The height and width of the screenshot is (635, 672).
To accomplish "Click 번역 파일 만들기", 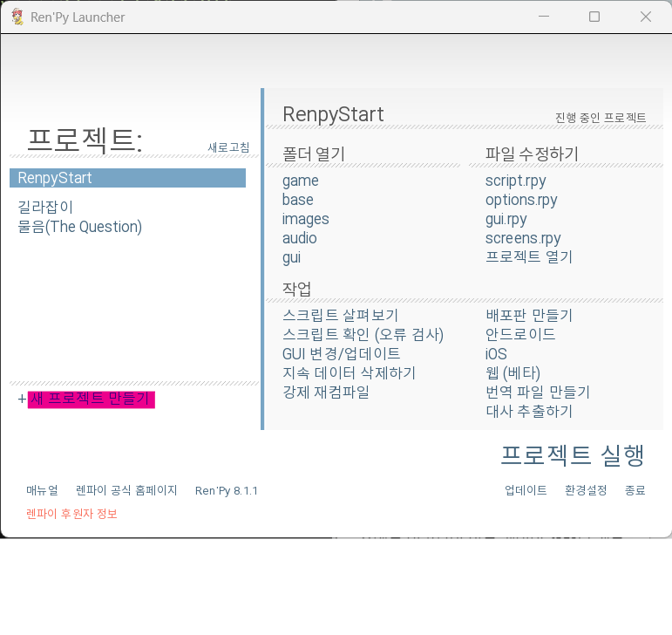I will click(x=538, y=392).
